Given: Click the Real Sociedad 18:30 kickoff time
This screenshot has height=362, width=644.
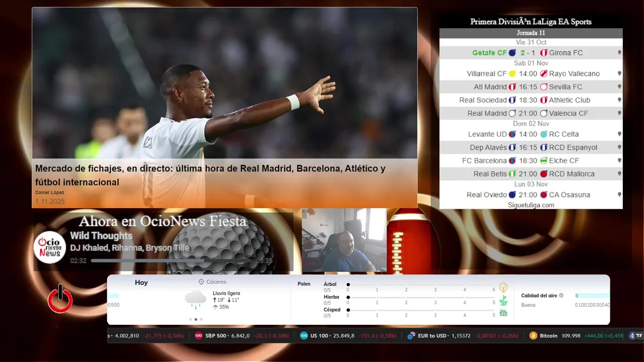Looking at the screenshot, I should pyautogui.click(x=528, y=100).
